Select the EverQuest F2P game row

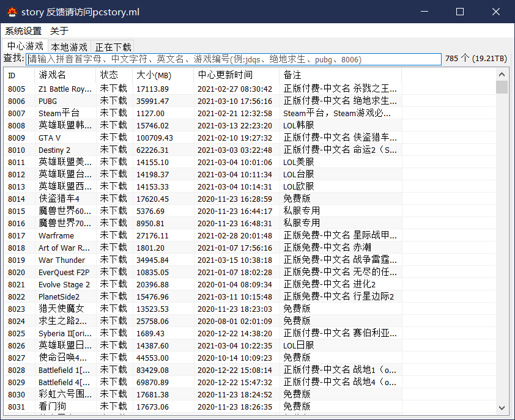pos(203,272)
